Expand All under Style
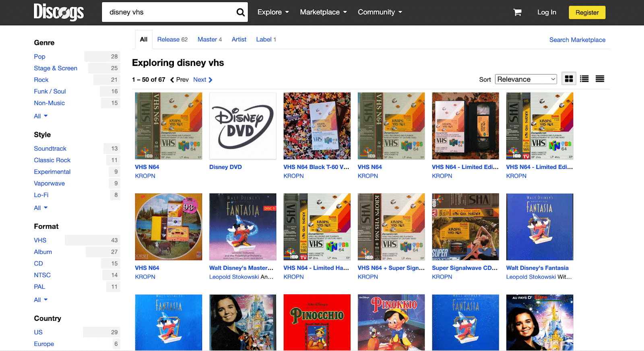The height and width of the screenshot is (351, 644). click(x=41, y=208)
